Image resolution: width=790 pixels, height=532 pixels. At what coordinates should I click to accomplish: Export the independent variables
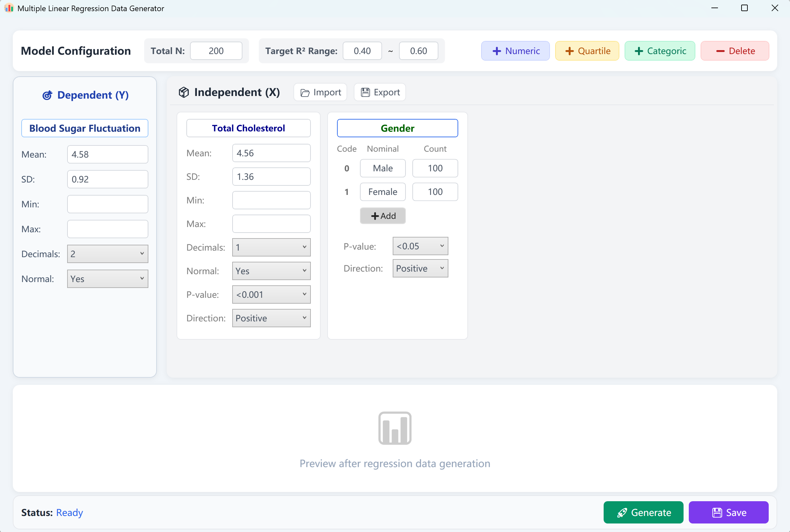[x=380, y=92]
